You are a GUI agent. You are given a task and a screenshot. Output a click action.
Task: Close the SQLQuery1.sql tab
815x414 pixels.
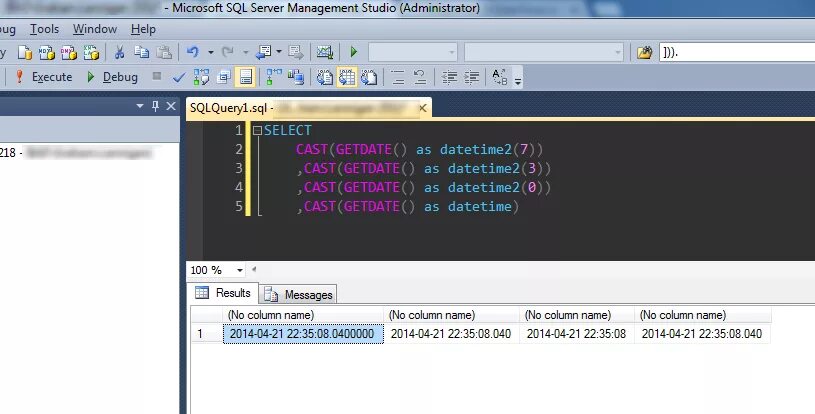pos(423,108)
